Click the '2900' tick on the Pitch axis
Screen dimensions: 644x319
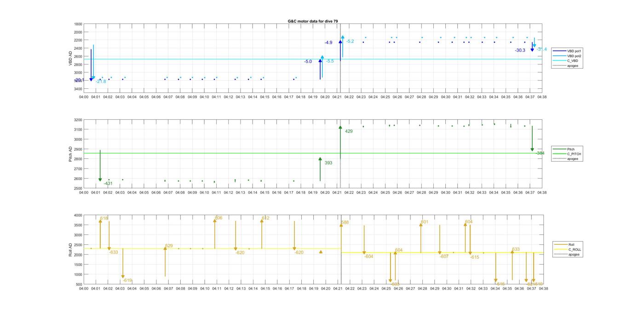pos(78,150)
